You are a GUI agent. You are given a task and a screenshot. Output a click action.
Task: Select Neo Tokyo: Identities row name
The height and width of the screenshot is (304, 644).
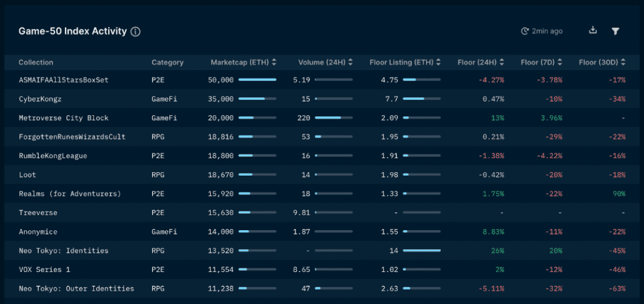click(64, 251)
